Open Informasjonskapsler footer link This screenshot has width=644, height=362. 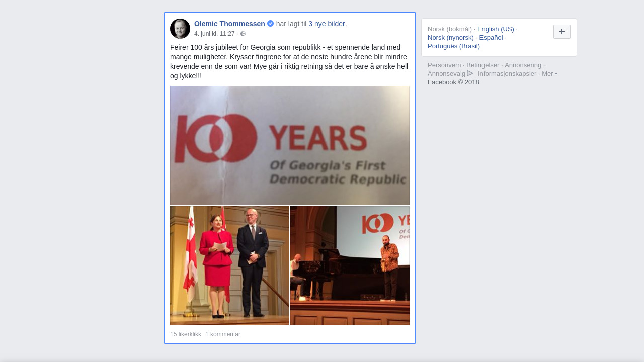click(507, 74)
